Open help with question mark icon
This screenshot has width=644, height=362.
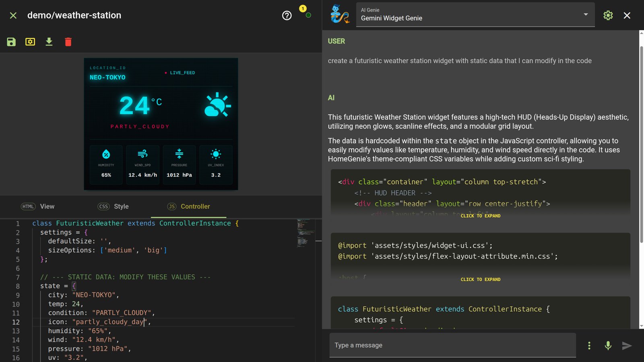tap(287, 16)
